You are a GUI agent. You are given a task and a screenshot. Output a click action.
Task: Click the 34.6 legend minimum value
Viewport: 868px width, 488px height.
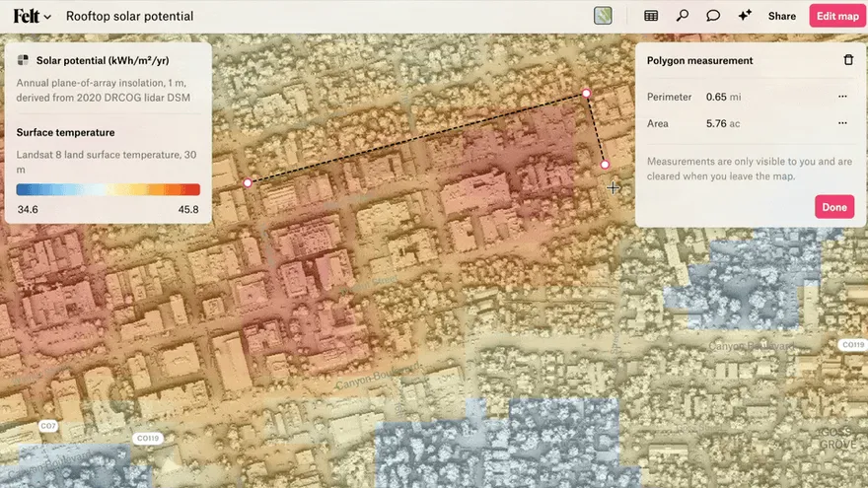point(28,210)
